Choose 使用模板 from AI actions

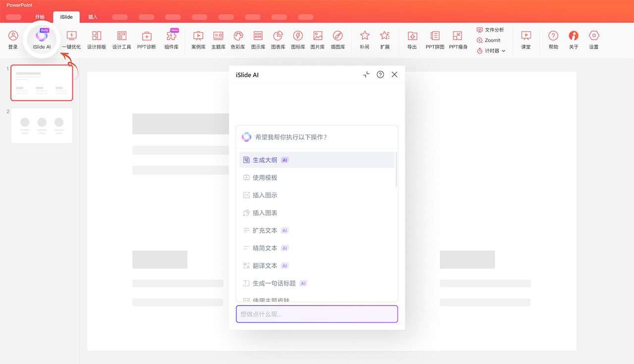(317, 177)
